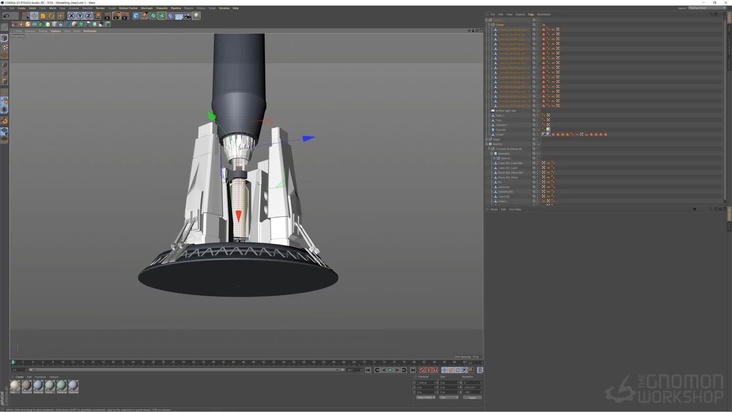This screenshot has height=412, width=732.
Task: Select the first material swatch
Action: tap(15, 386)
